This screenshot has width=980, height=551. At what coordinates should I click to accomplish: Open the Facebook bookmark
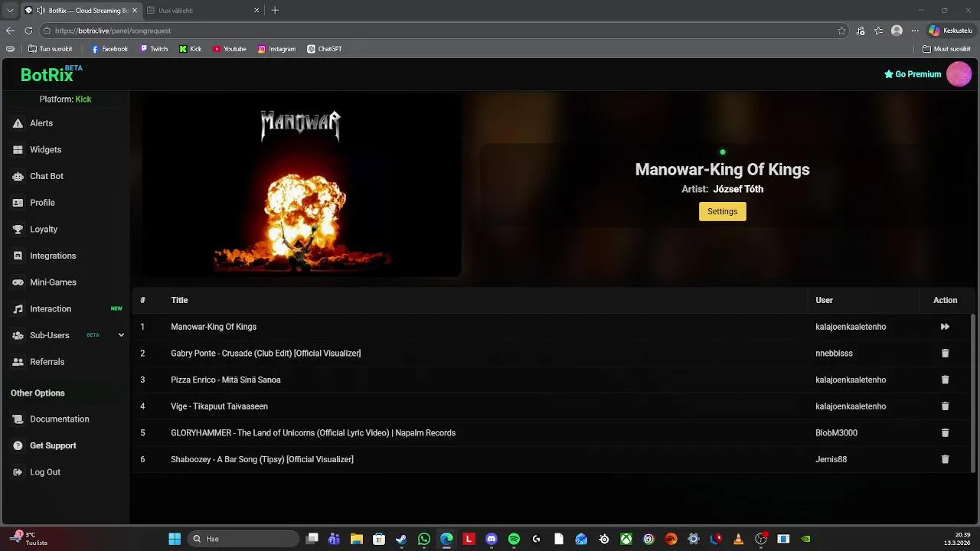[109, 49]
